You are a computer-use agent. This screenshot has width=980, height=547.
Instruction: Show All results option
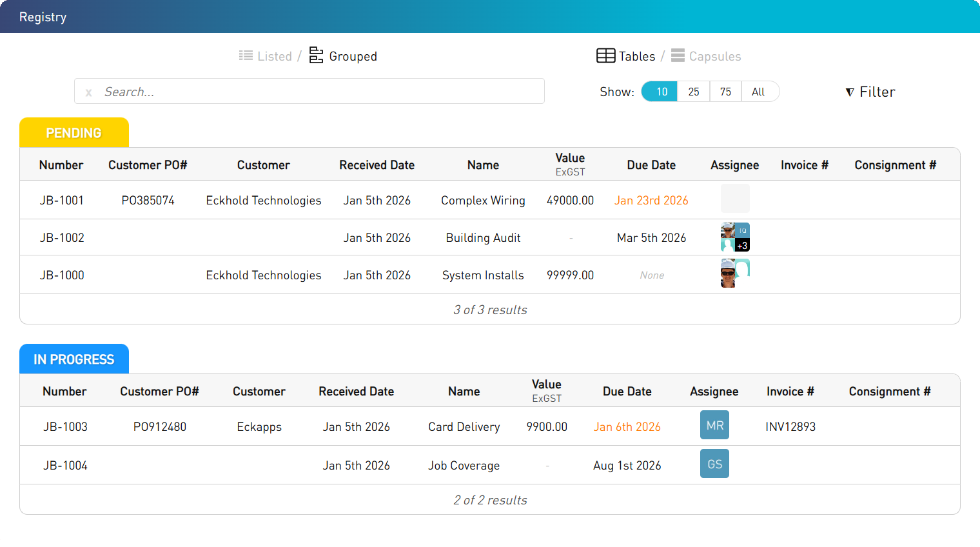pos(759,92)
